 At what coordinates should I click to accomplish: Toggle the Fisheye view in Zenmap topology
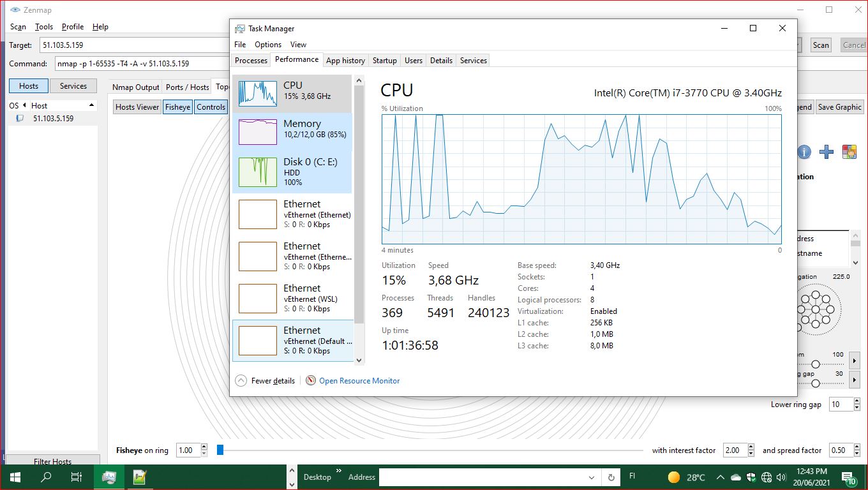click(x=177, y=107)
